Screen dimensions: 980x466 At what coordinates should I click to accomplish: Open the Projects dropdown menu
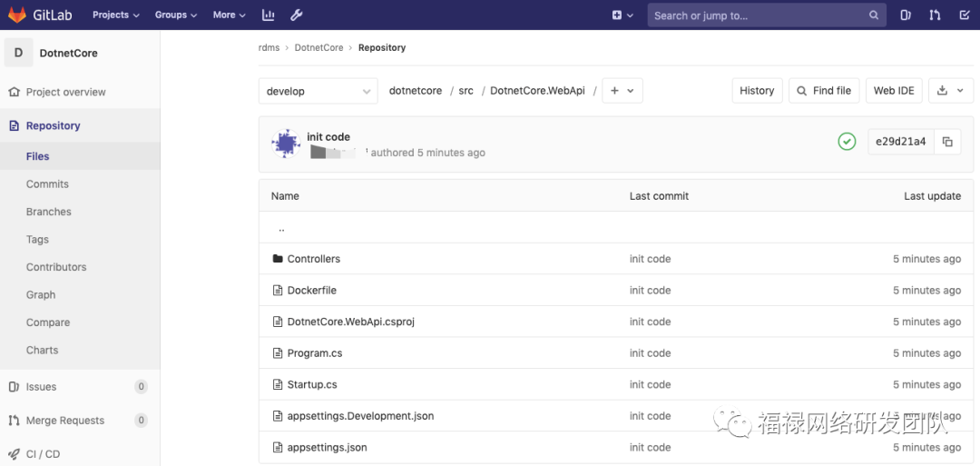[115, 15]
